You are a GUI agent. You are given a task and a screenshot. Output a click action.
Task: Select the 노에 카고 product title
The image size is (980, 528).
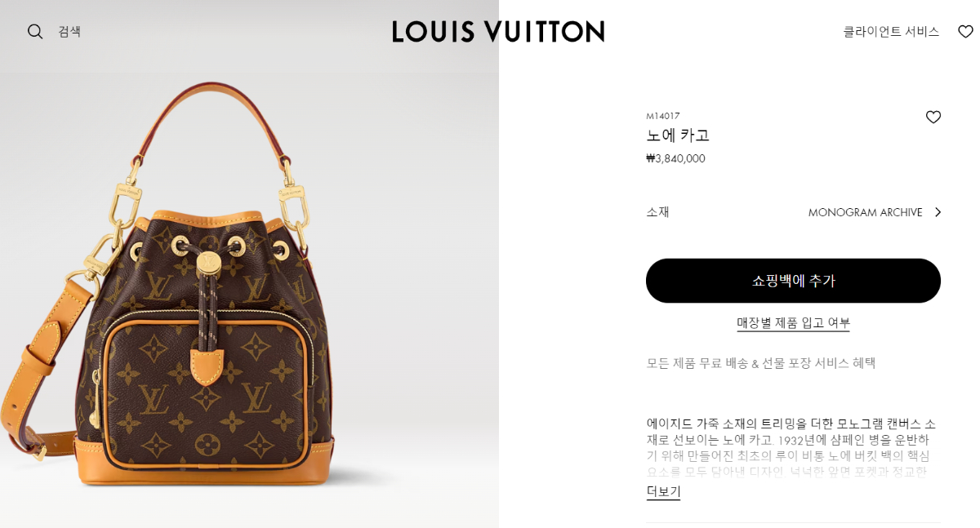(x=678, y=135)
